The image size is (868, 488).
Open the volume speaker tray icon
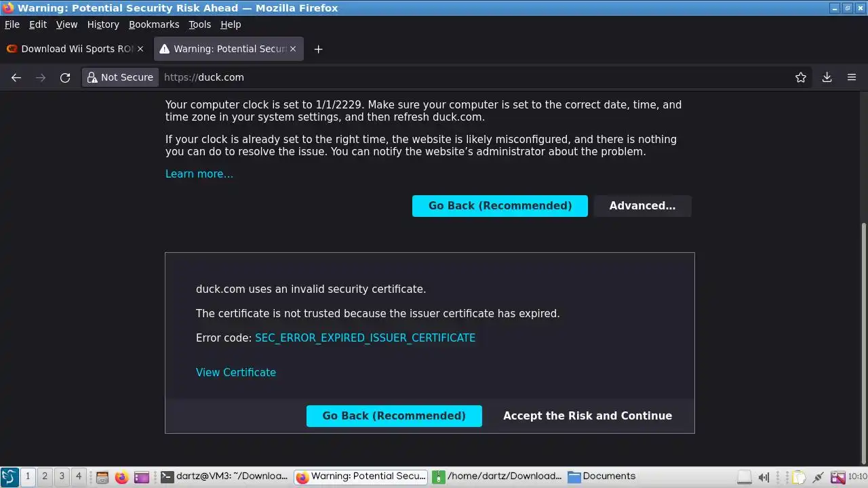pos(764,477)
